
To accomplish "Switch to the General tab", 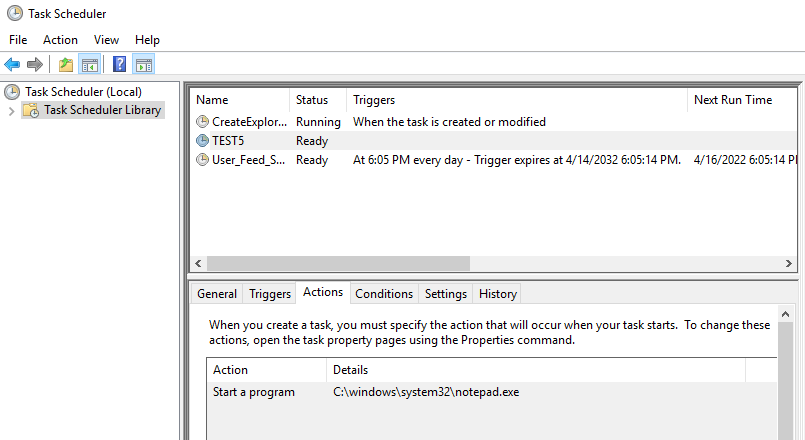I will point(217,294).
